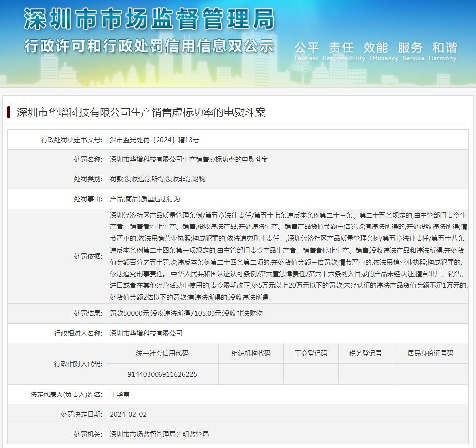476x448 pixels.
Task: Click the 服务 Service slogan in the banner
Action: coord(413,51)
